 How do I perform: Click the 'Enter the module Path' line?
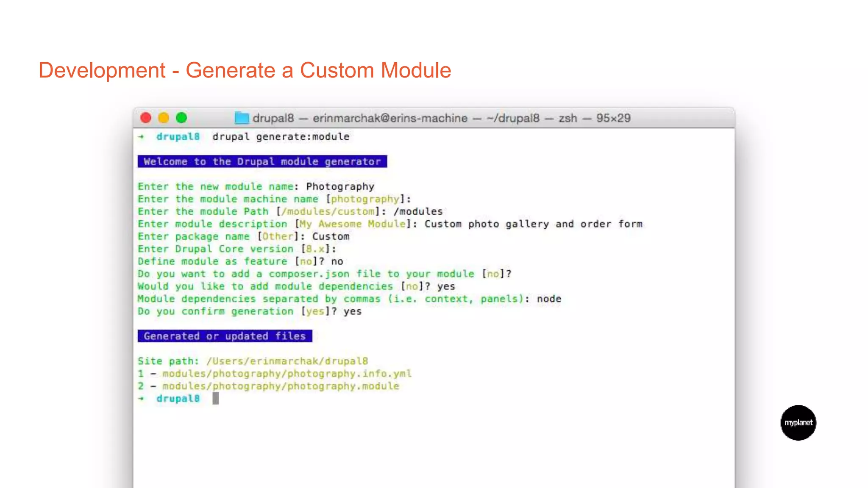[x=290, y=211]
